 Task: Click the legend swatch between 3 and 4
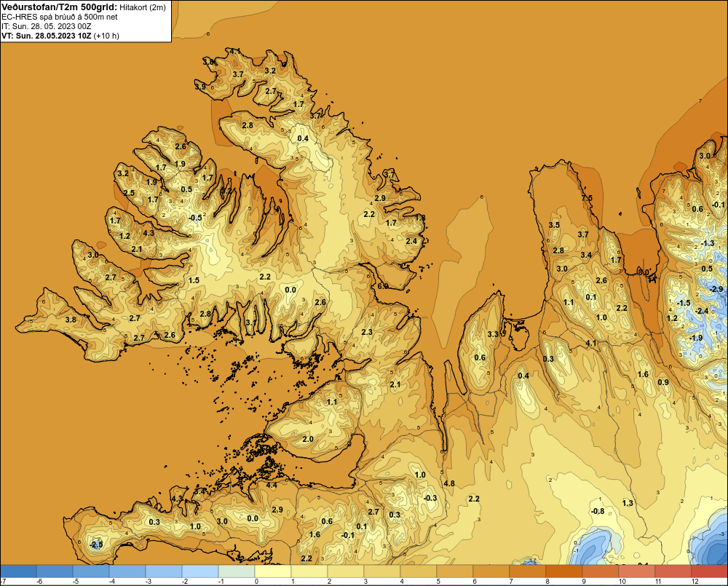coord(382,571)
